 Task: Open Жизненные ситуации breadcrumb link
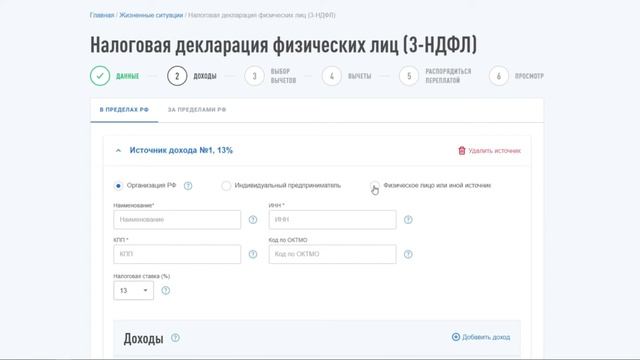151,15
